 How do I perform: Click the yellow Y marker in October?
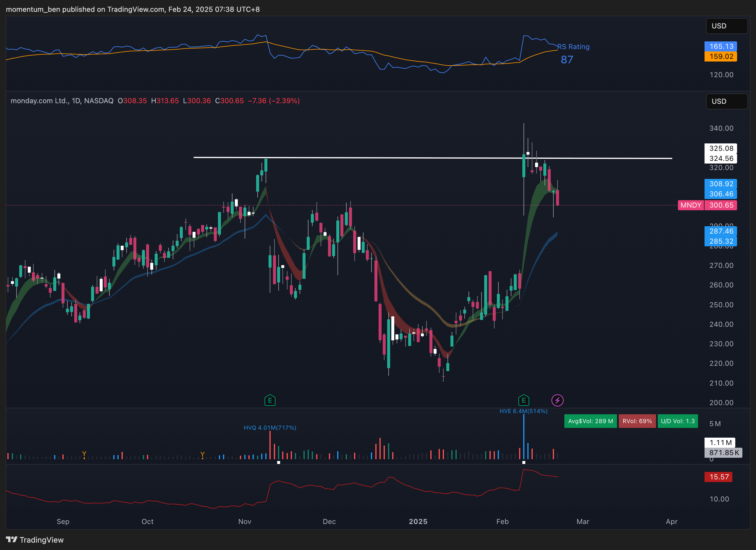tap(202, 454)
